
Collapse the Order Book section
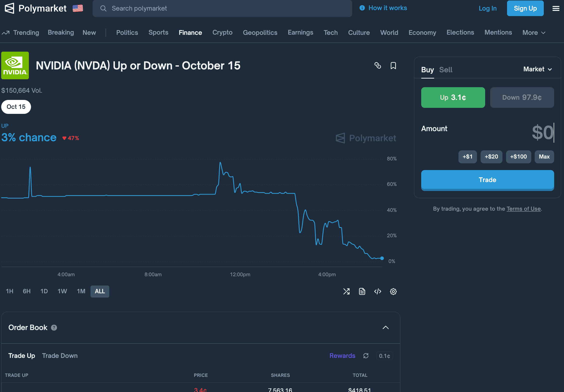[x=385, y=327]
